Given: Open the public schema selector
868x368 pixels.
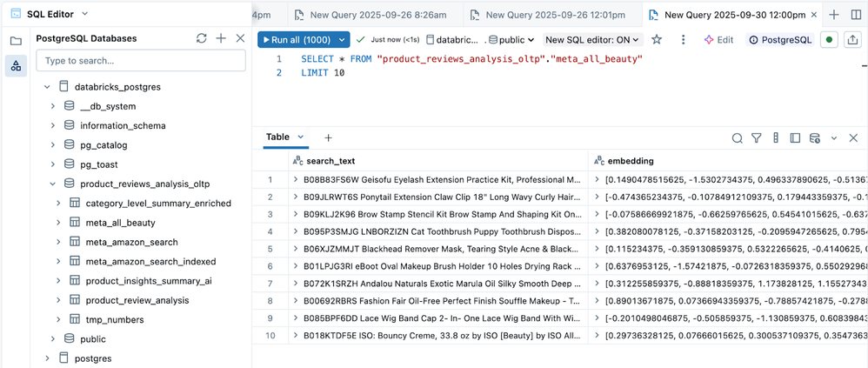Looking at the screenshot, I should (x=513, y=40).
